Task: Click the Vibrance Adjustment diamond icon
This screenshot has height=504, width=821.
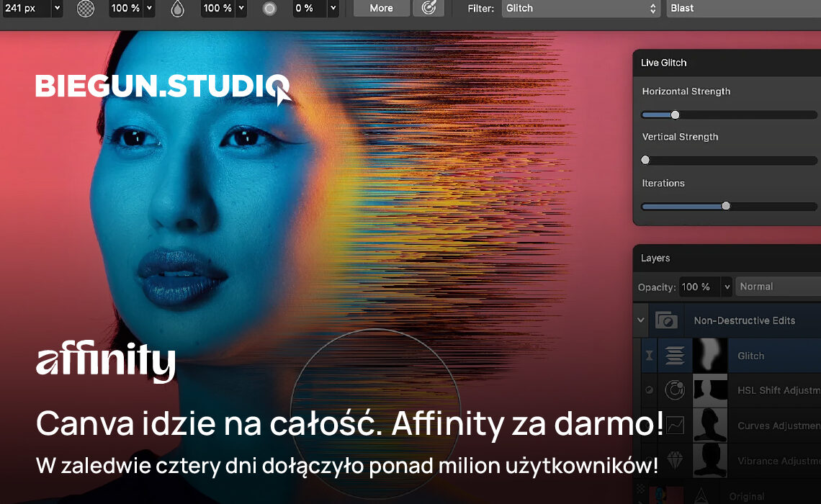Action: (675, 461)
